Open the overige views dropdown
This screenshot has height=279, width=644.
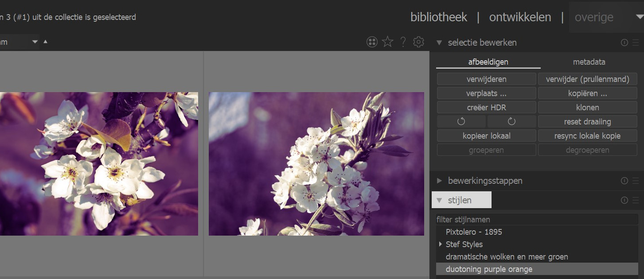(x=639, y=17)
